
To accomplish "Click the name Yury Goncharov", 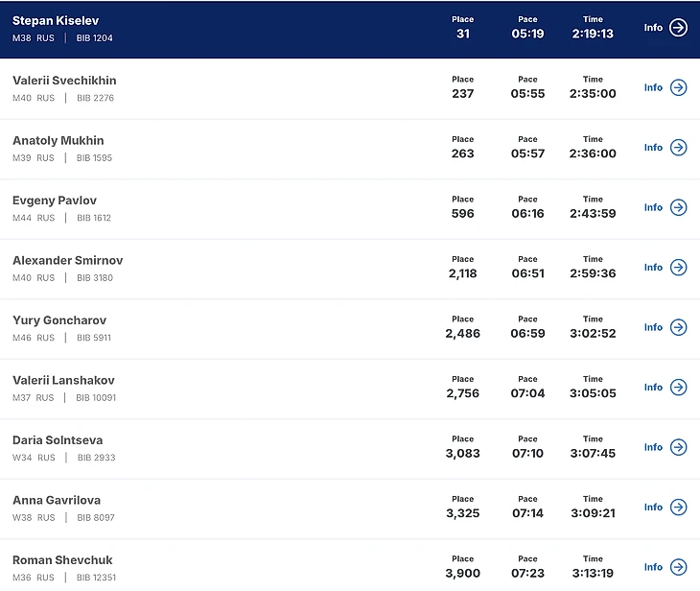I will click(59, 320).
